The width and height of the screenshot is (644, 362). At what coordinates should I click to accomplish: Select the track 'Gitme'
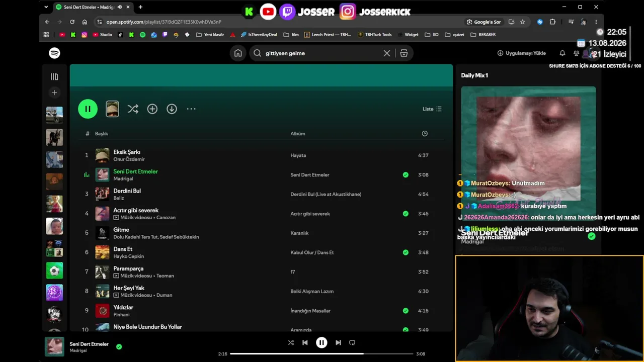[x=121, y=229]
